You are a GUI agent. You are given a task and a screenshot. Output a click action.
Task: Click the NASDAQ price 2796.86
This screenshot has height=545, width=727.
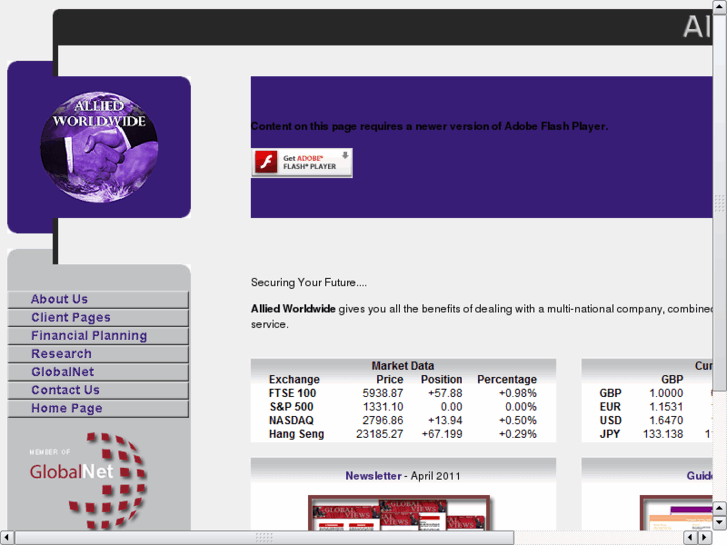click(383, 420)
